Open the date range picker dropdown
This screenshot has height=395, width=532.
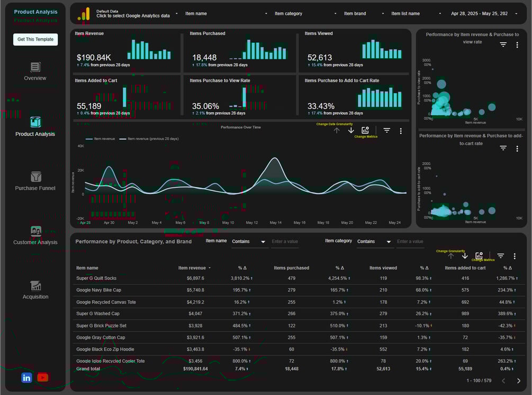click(484, 14)
